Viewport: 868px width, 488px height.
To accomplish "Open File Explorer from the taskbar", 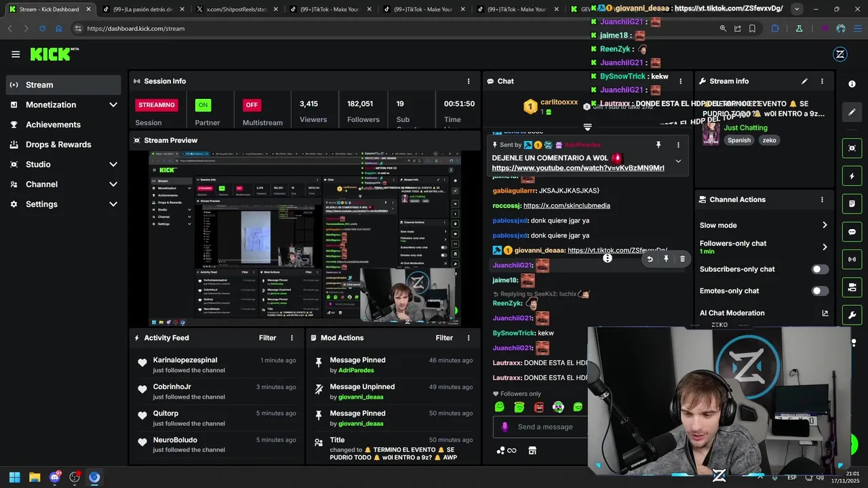I will [x=35, y=477].
